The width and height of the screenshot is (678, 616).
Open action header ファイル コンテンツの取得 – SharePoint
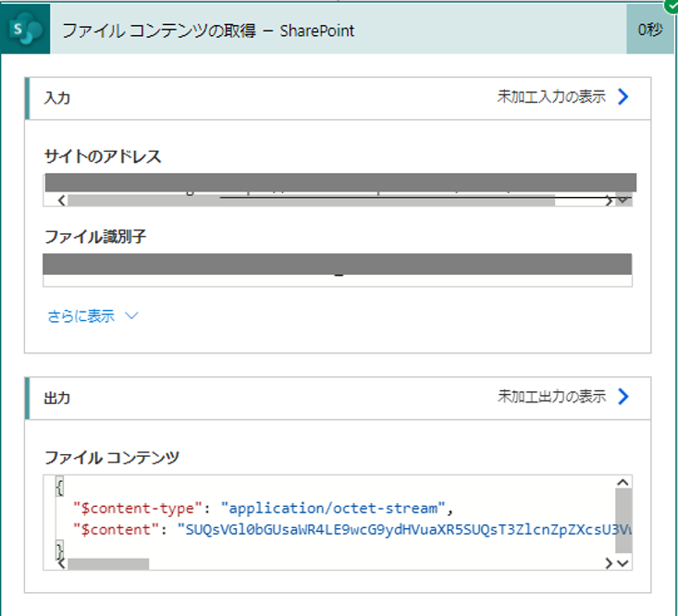click(x=339, y=30)
